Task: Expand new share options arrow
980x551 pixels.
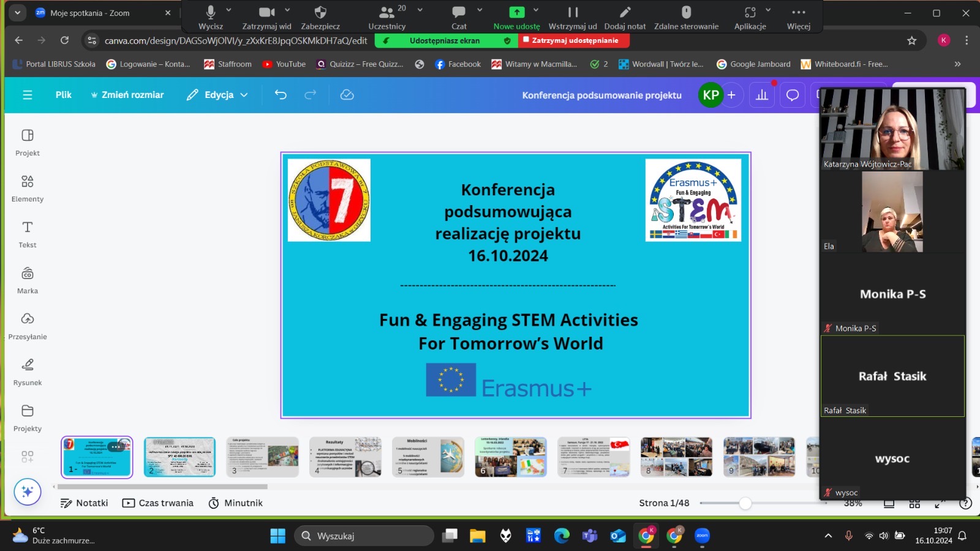Action: 536,10
